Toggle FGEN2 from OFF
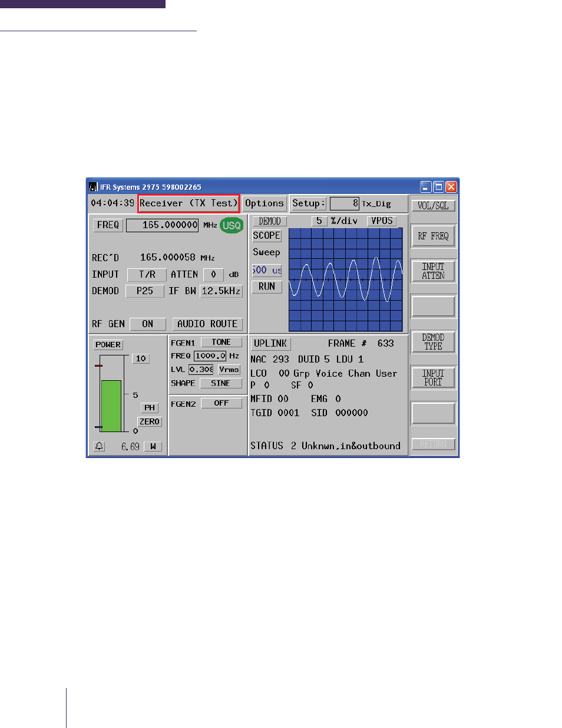Viewport: 562px width, 728px height. tap(222, 403)
